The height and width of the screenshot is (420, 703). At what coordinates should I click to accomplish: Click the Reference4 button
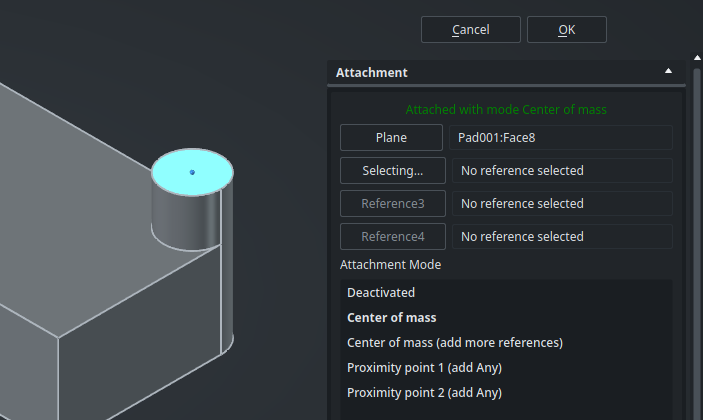[x=391, y=237]
